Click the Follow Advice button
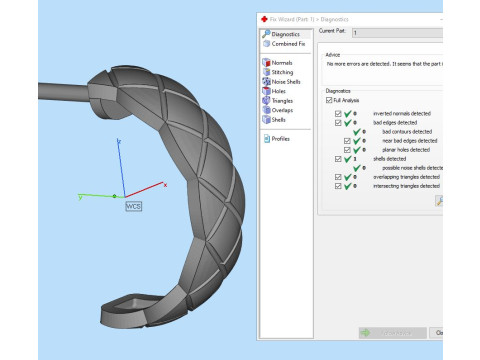480x360 pixels. 393,333
